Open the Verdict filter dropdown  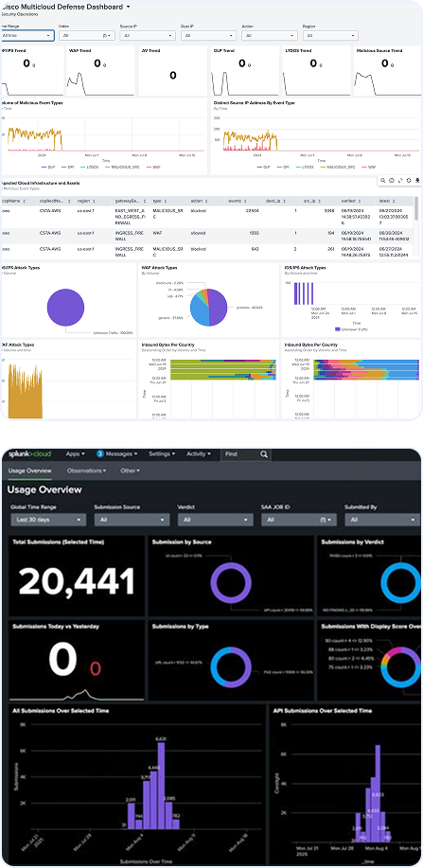[x=216, y=520]
